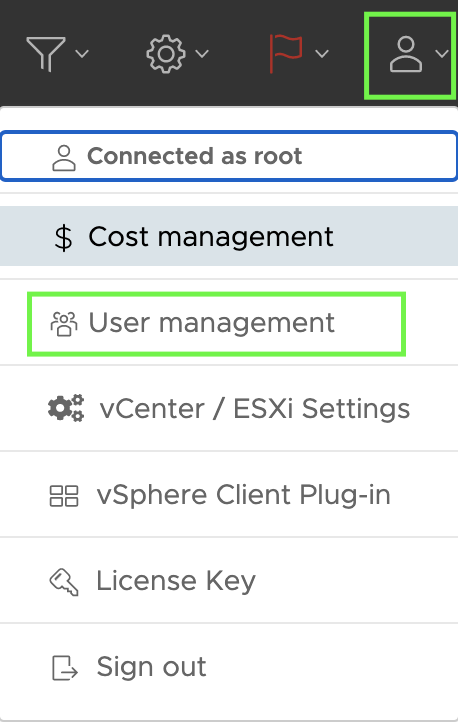Select Cost management menu entry
The width and height of the screenshot is (458, 722).
pos(229,236)
